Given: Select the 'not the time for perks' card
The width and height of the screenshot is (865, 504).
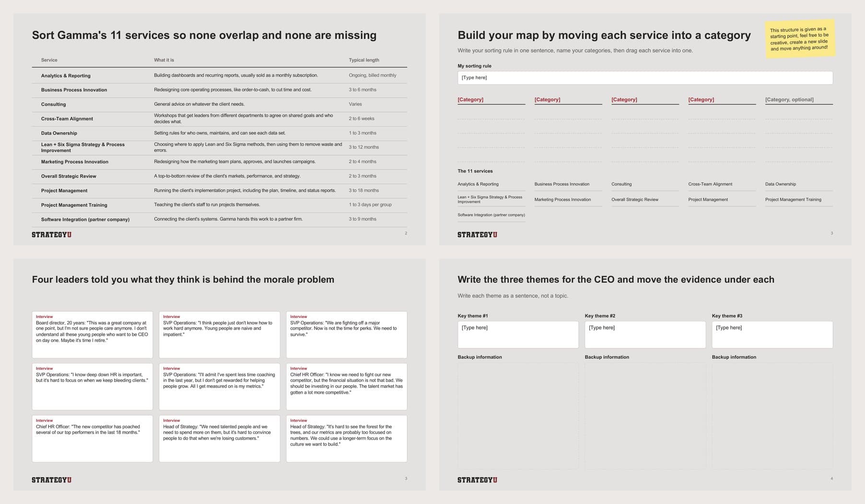Looking at the screenshot, I should pos(347,334).
